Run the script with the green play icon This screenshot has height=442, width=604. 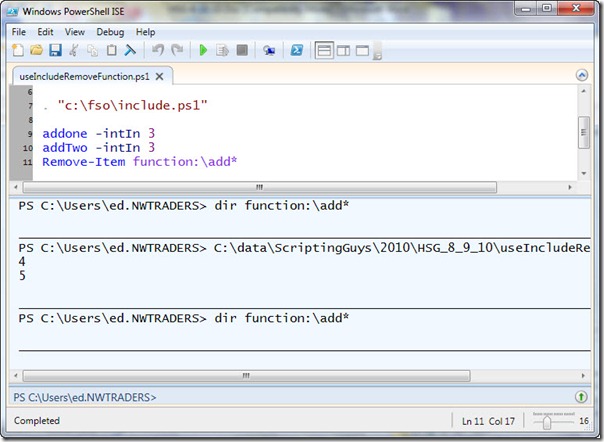[x=203, y=50]
